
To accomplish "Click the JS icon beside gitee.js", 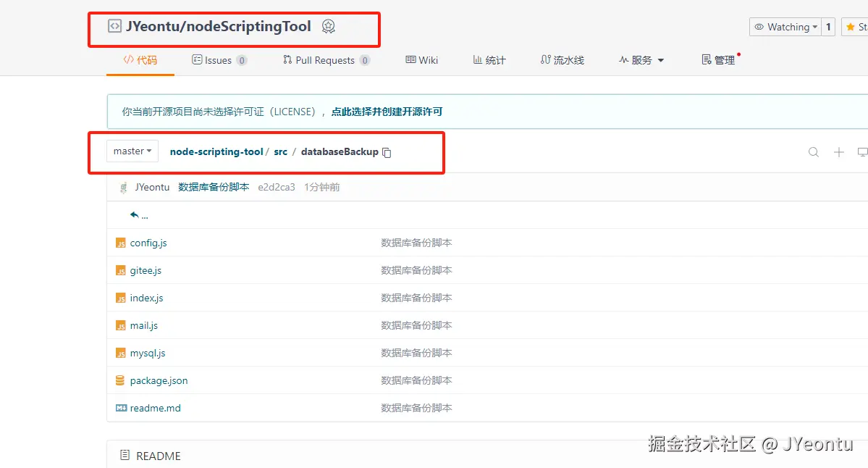I will [x=121, y=270].
